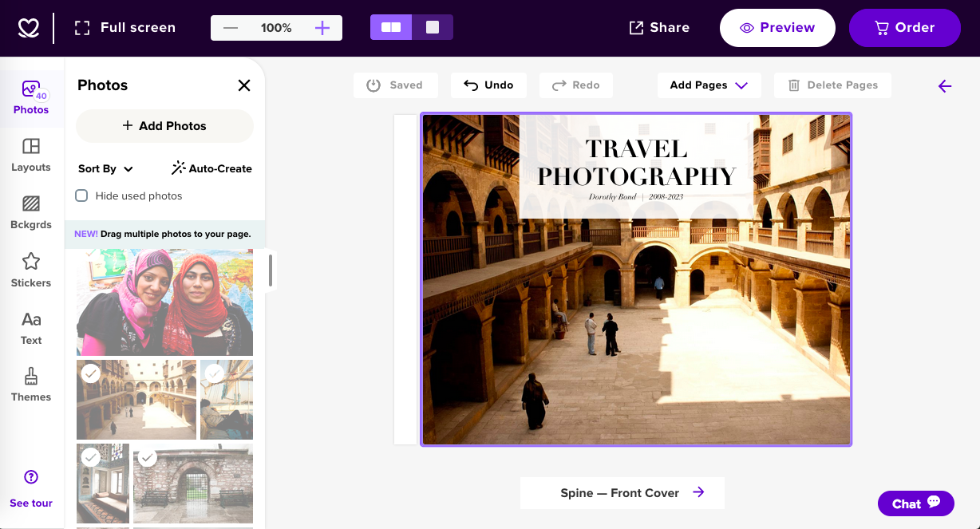Open Preview mode

tap(776, 27)
